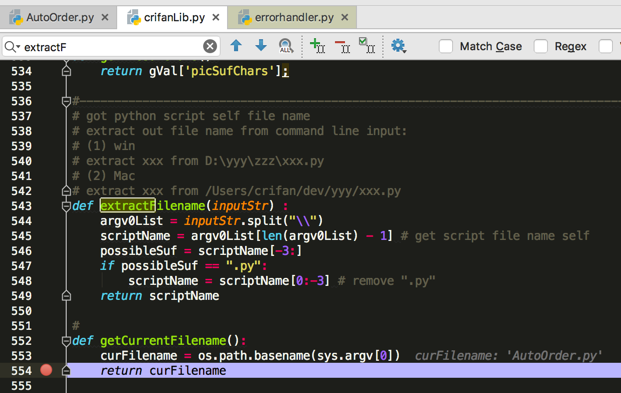The height and width of the screenshot is (393, 621).
Task: Switch to the AutoOrder.py tab
Action: 59,17
